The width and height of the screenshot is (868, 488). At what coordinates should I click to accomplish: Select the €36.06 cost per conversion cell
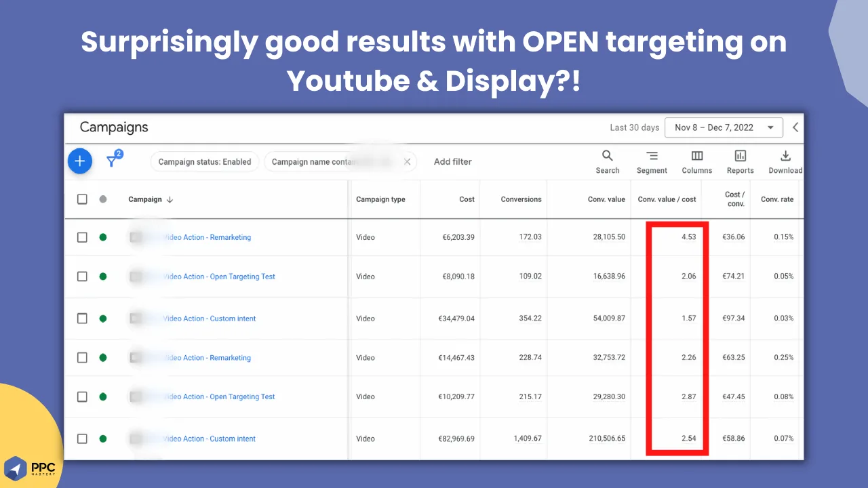pos(733,237)
